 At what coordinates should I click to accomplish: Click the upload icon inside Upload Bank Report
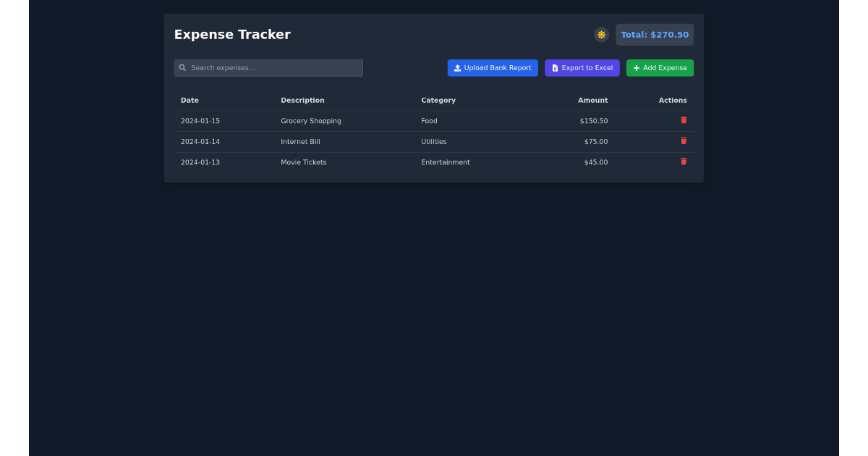(x=458, y=67)
